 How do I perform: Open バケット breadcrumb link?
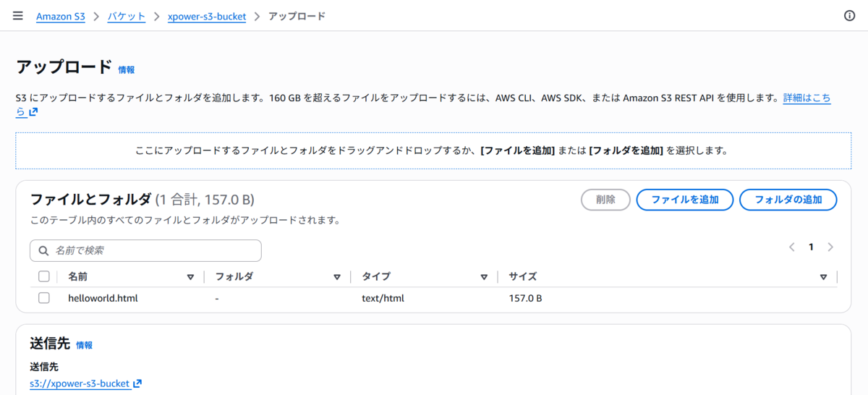[x=127, y=16]
